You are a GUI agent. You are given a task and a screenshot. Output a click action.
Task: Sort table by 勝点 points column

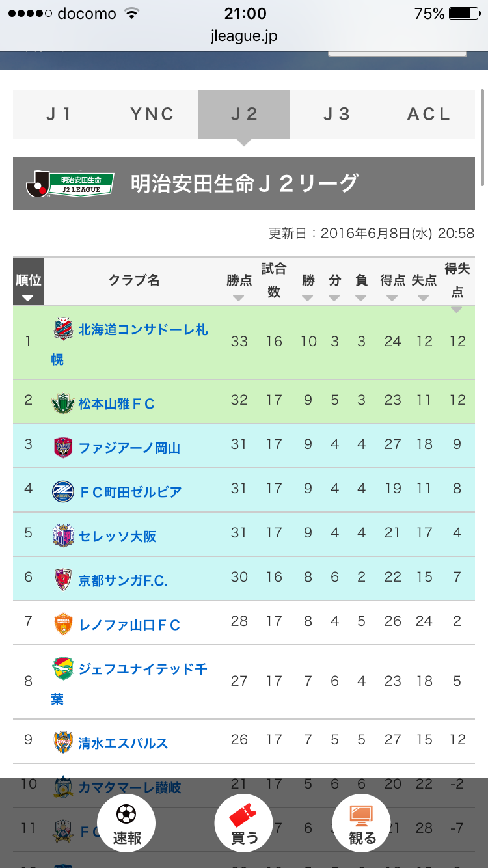[x=239, y=286]
